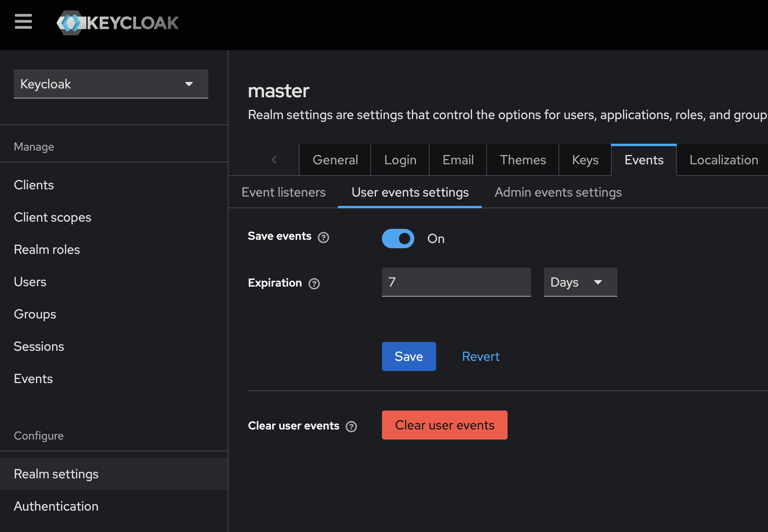
Task: Switch to the General tab
Action: pyautogui.click(x=335, y=160)
